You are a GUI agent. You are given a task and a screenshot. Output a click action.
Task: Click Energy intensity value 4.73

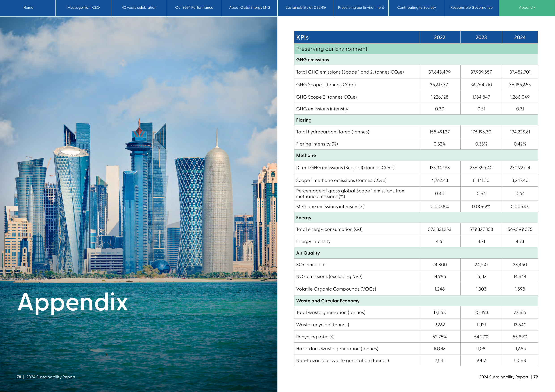tap(520, 241)
